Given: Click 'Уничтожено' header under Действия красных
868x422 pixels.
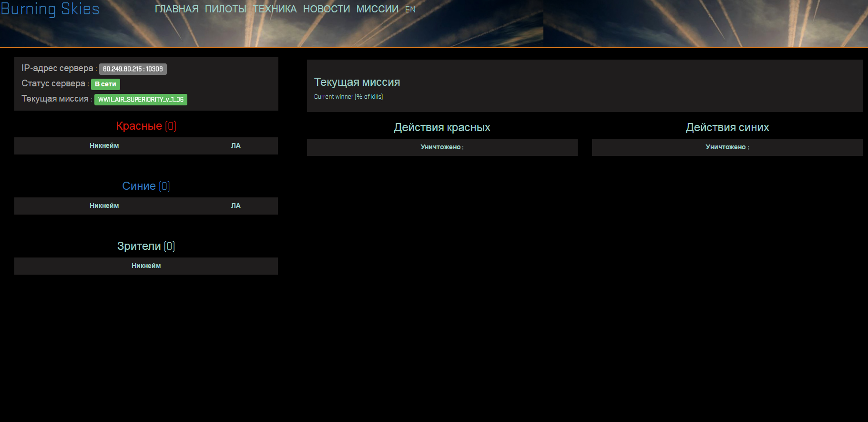Looking at the screenshot, I should 442,147.
